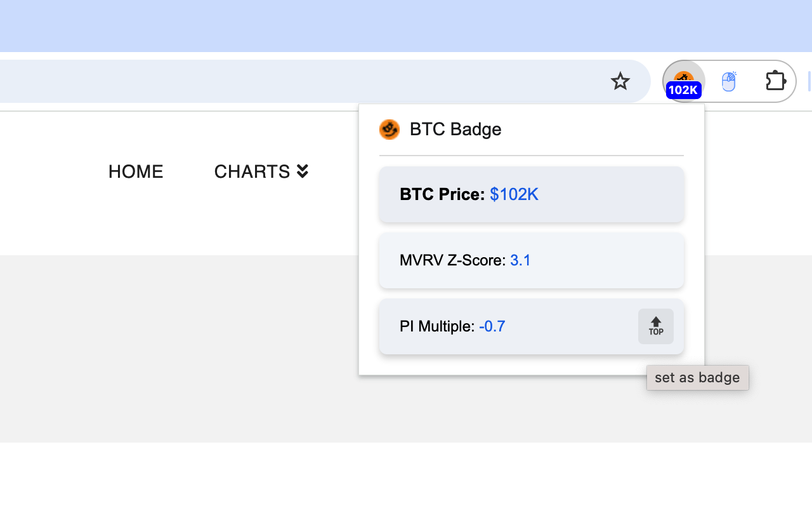Open the HOME menu item

coord(135,171)
